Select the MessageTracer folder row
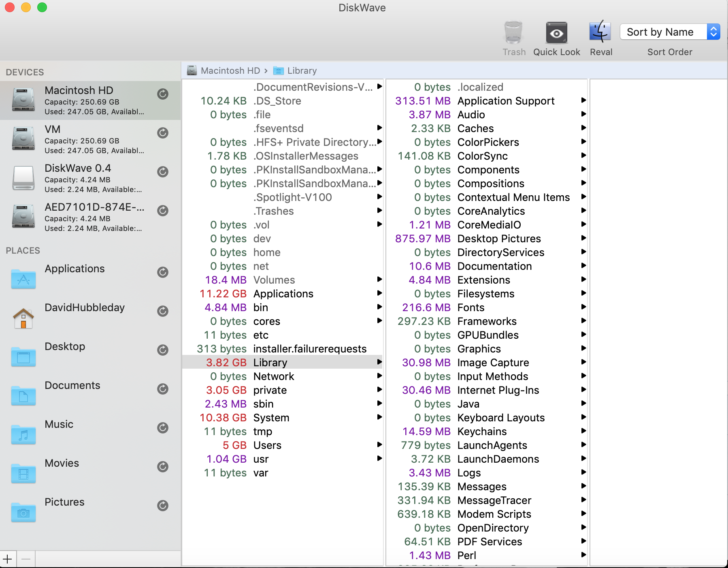This screenshot has width=728, height=568. [x=487, y=500]
